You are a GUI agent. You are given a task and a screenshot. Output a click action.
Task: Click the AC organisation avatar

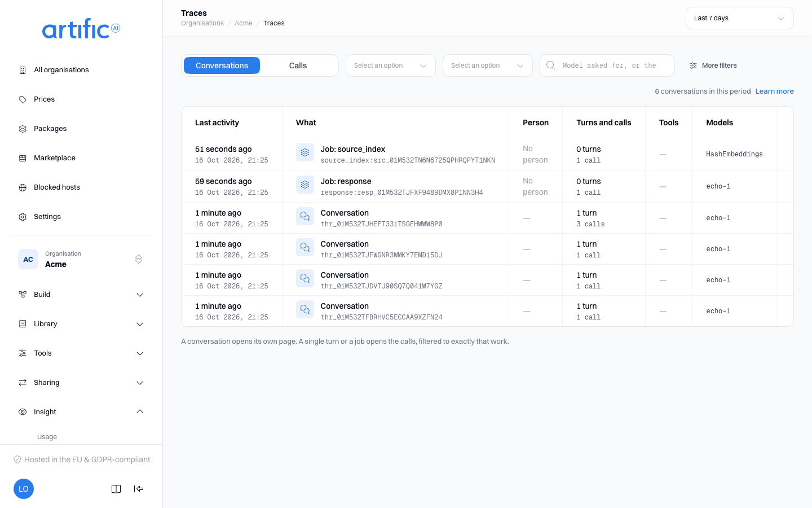click(28, 259)
